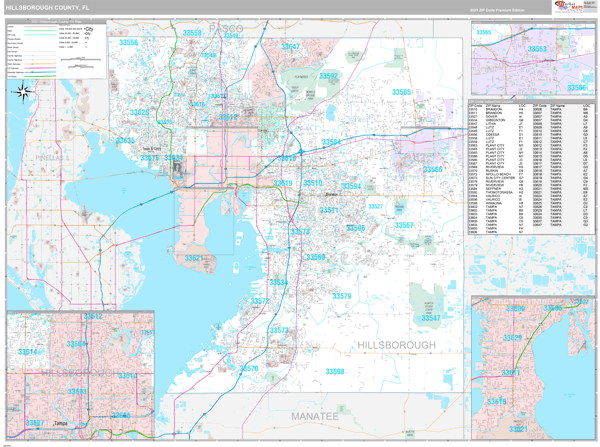This screenshot has width=600, height=447.
Task: Select ZIP code 33598 on the map
Action: point(335,372)
